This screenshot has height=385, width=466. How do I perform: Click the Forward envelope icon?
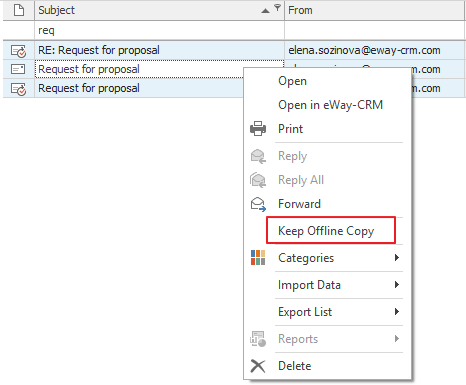[258, 204]
